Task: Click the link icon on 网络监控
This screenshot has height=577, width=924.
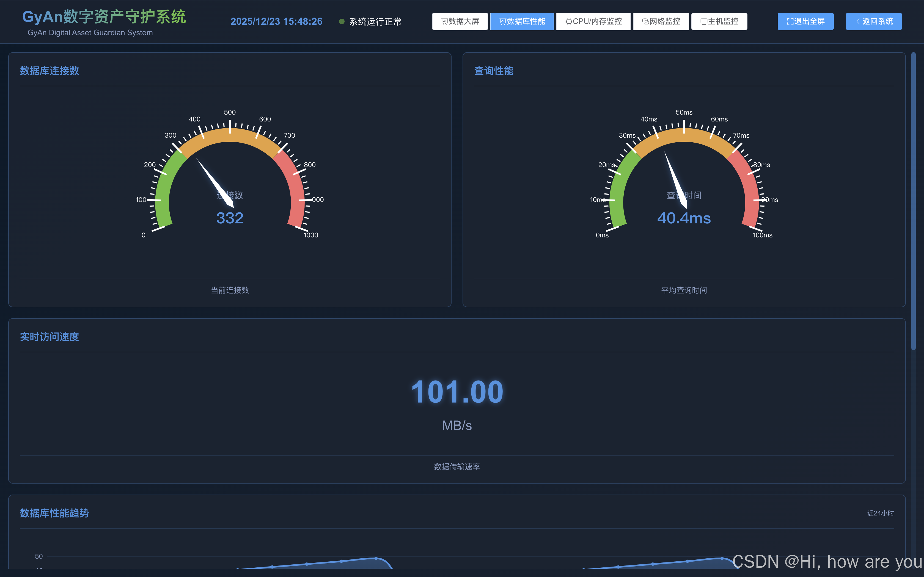Action: (x=645, y=21)
